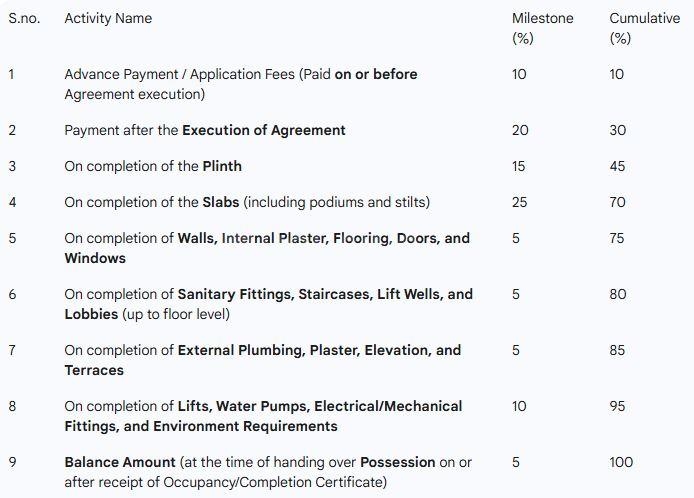Select the milestone value 20
Image resolution: width=694 pixels, height=498 pixels.
[520, 130]
